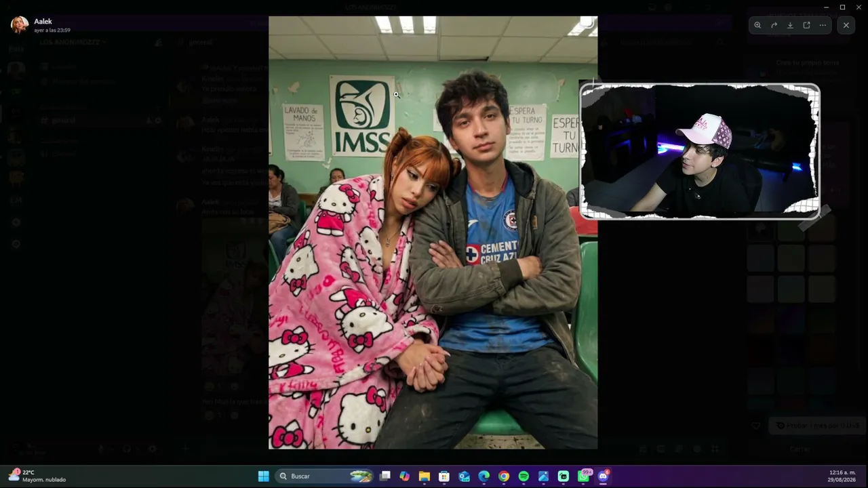
Task: Open Task View from the taskbar
Action: click(x=385, y=476)
